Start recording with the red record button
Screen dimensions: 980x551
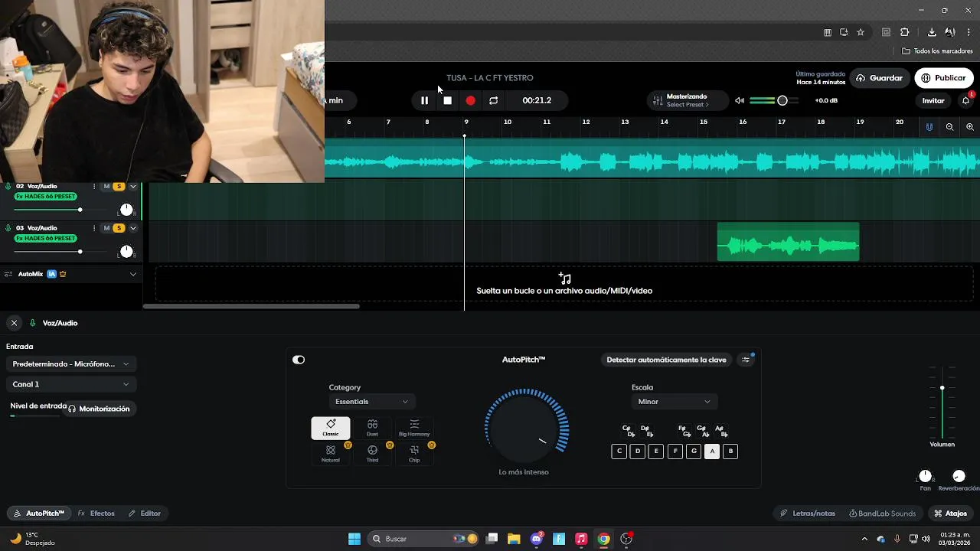pos(470,100)
